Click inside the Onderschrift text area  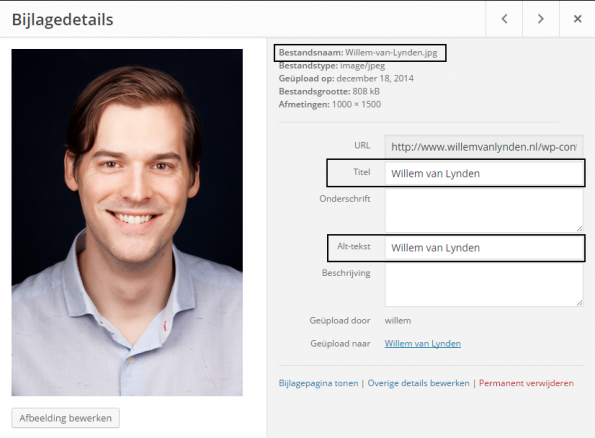tap(484, 210)
